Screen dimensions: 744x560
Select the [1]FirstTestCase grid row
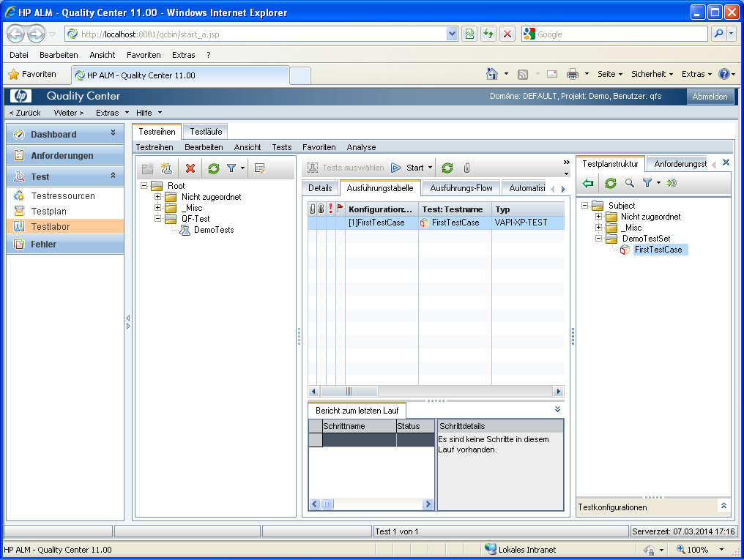[436, 223]
